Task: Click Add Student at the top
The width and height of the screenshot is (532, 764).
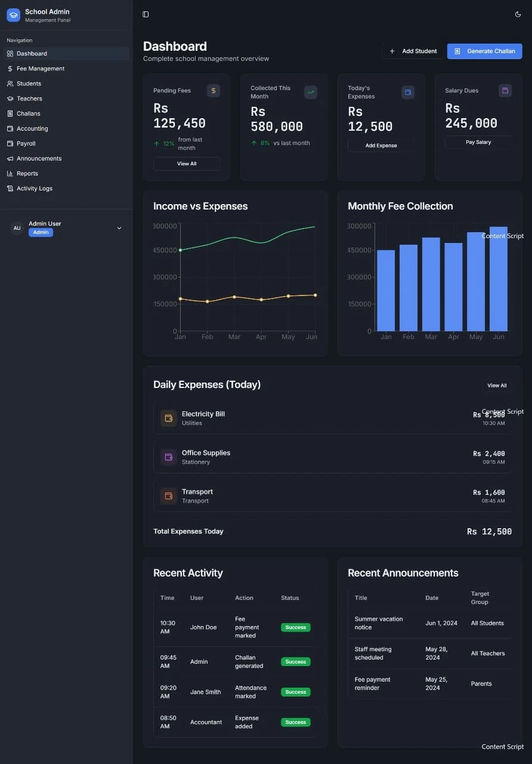Action: click(412, 51)
